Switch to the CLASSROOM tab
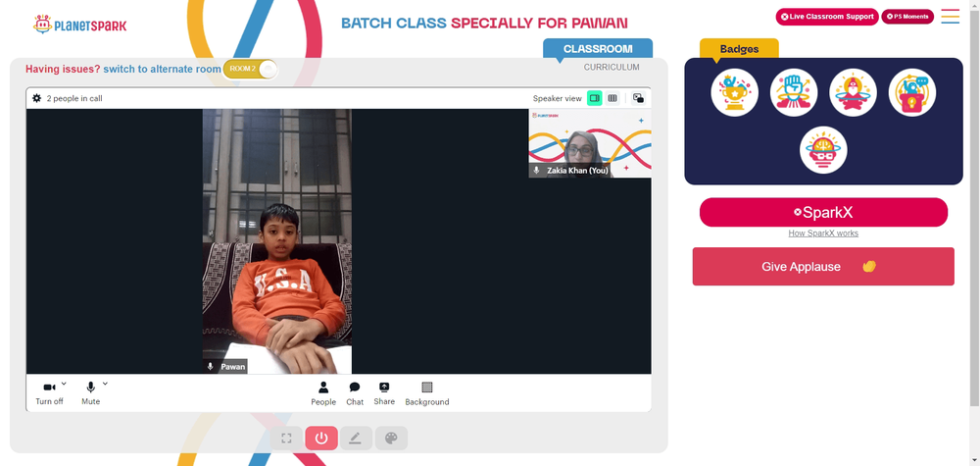Screen dimensions: 980x466 598,49
